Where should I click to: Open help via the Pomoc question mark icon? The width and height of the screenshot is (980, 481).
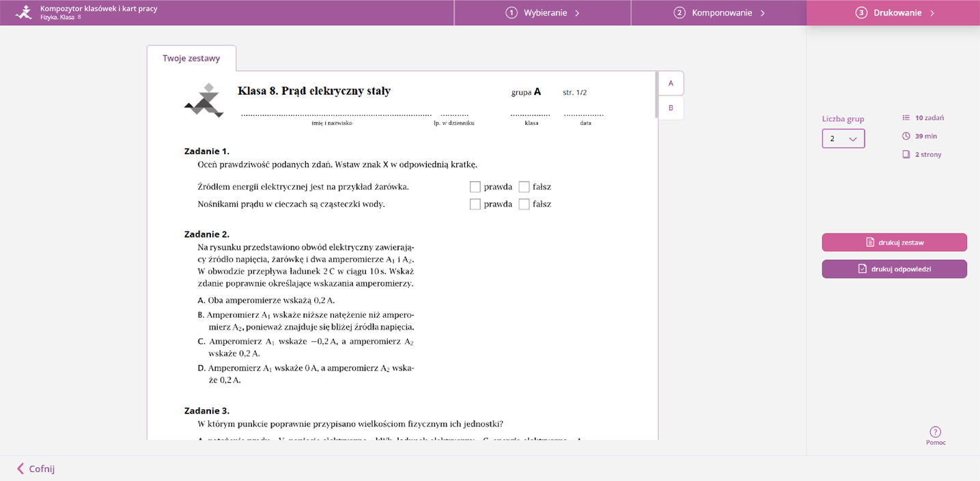[936, 431]
